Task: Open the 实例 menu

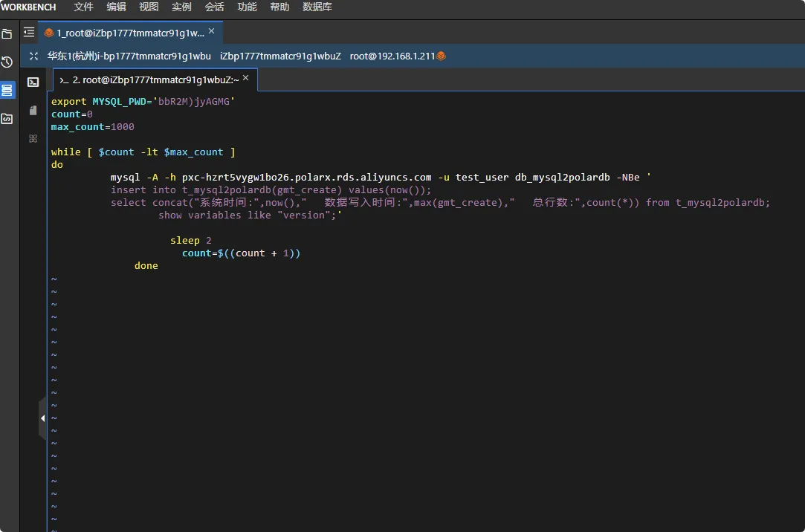Action: coord(181,7)
